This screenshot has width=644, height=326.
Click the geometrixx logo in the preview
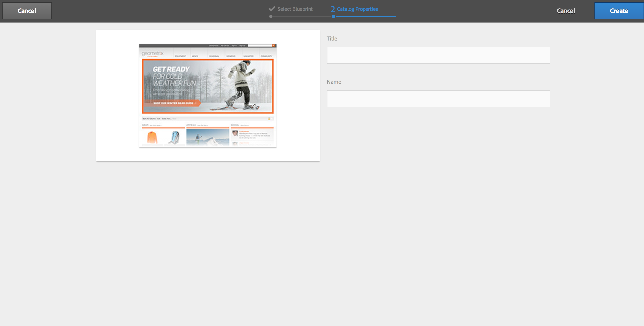click(x=152, y=54)
